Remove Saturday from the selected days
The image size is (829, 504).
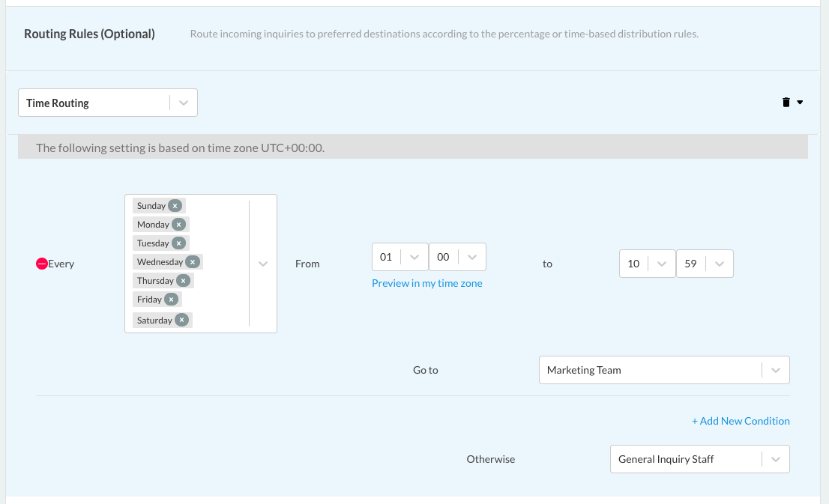coord(181,321)
